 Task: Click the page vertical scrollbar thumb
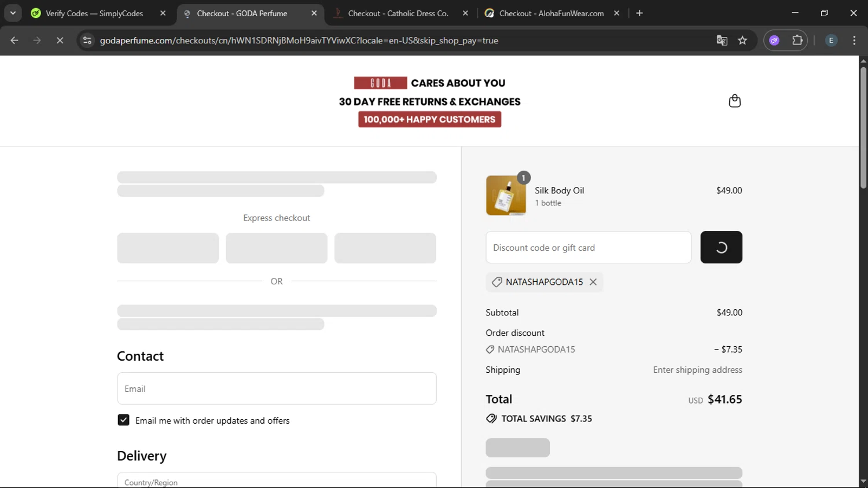863,127
